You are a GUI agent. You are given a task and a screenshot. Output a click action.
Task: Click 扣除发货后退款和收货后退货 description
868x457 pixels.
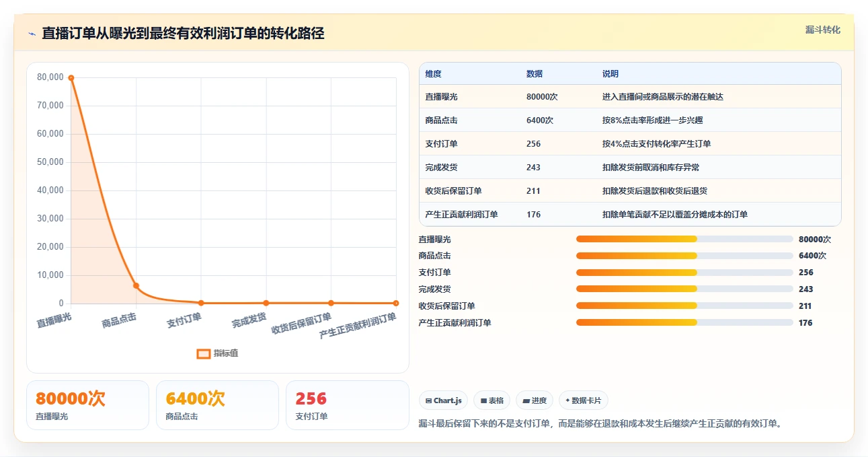click(654, 191)
